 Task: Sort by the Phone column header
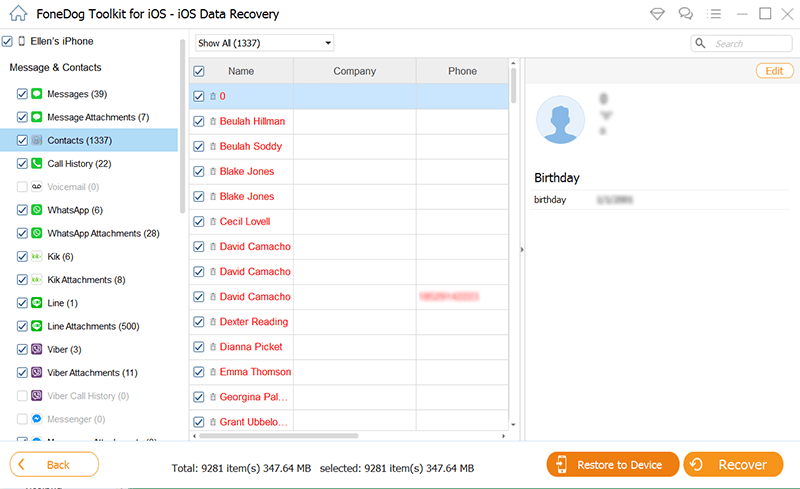(462, 71)
